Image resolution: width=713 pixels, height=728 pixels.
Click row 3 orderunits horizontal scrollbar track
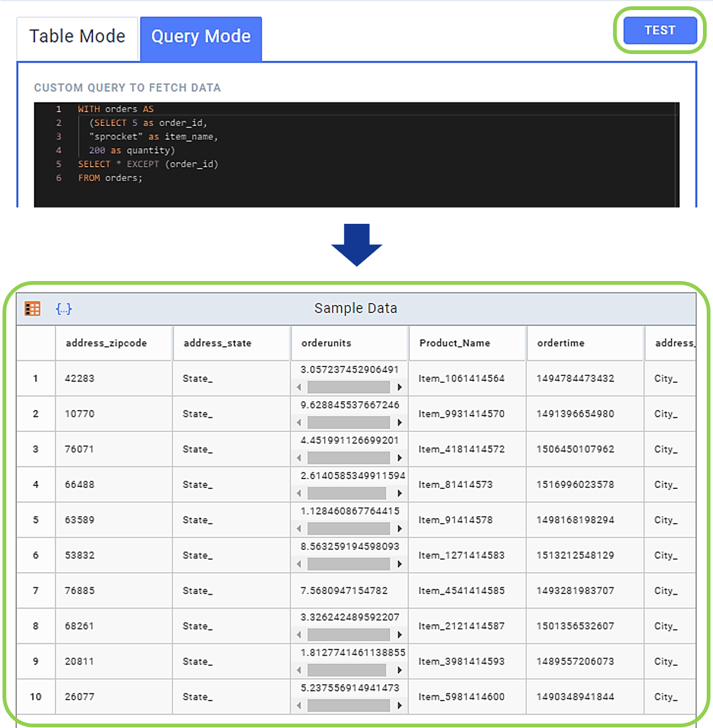[x=349, y=457]
